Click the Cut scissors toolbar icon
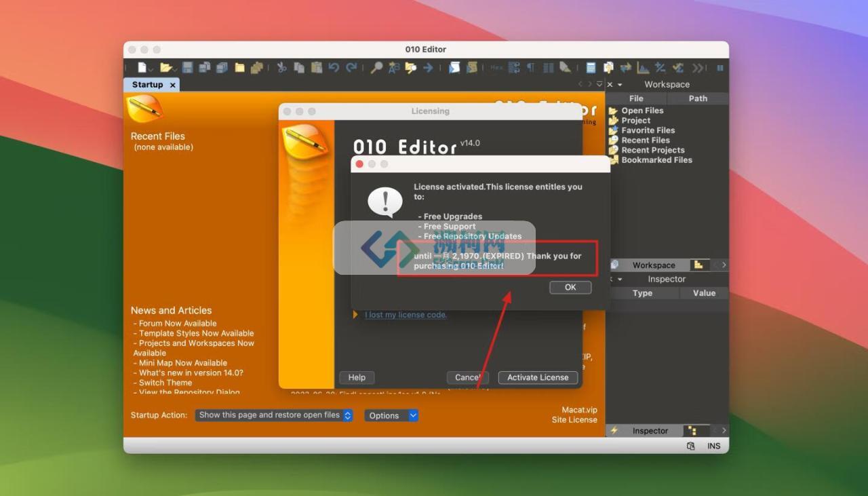This screenshot has height=496, width=868. (281, 67)
